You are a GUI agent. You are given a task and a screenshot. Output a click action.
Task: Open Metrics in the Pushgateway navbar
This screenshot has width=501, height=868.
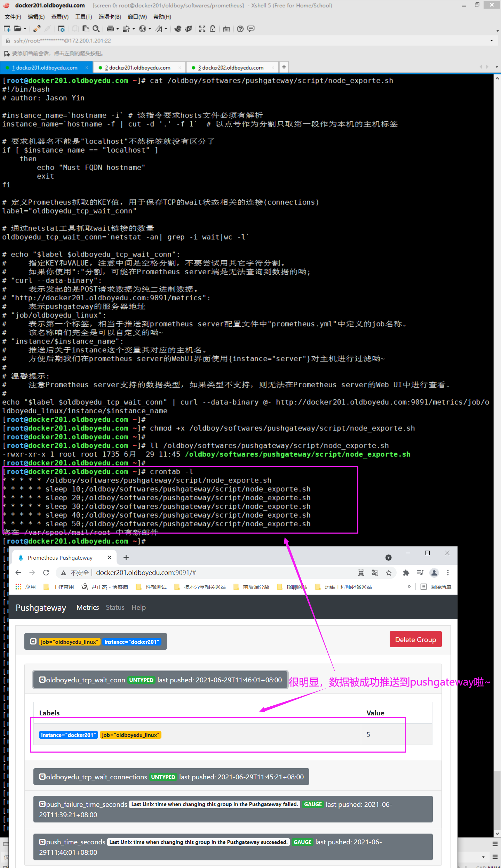(x=88, y=607)
